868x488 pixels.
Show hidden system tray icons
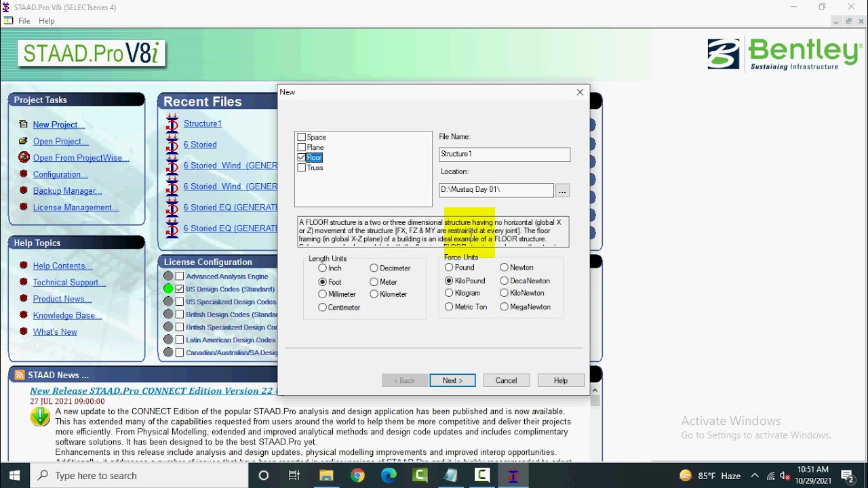click(754, 476)
